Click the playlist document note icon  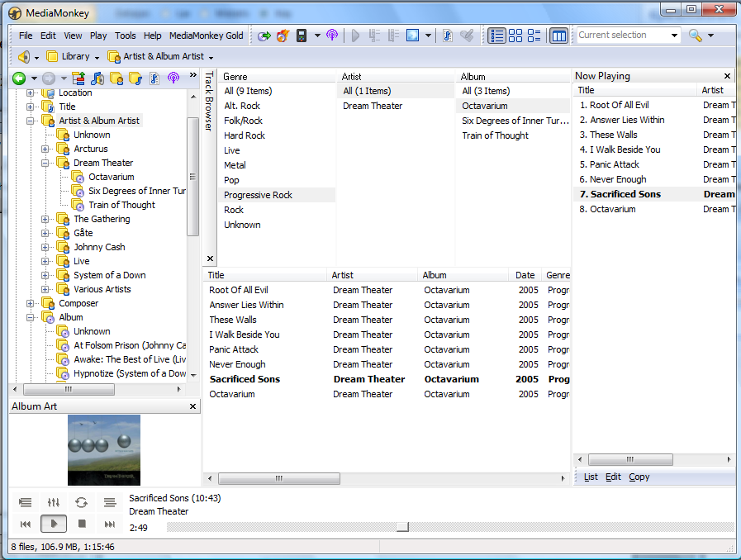pos(154,78)
